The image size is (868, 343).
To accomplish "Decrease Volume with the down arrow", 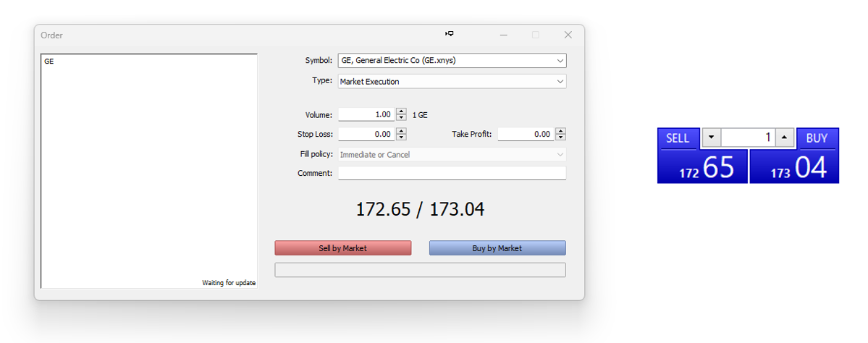I will (x=402, y=117).
